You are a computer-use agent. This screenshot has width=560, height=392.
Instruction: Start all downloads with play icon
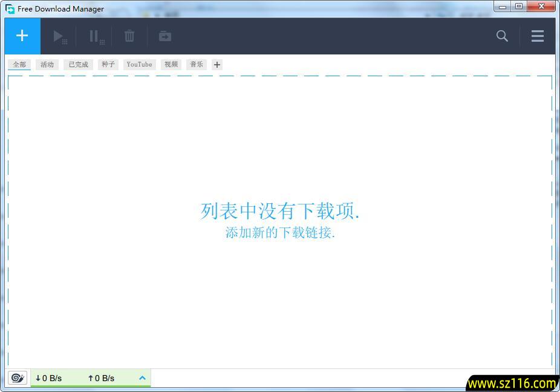point(59,36)
